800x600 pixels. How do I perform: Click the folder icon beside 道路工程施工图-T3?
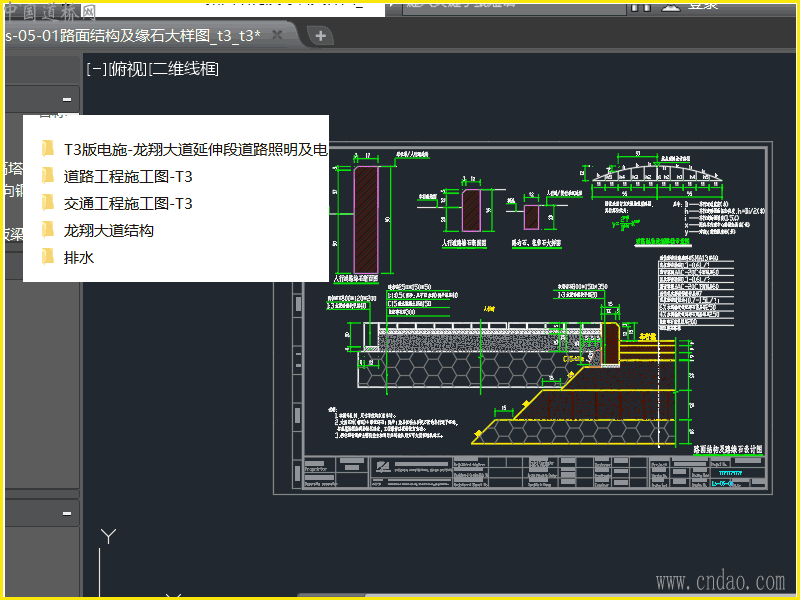[x=47, y=176]
